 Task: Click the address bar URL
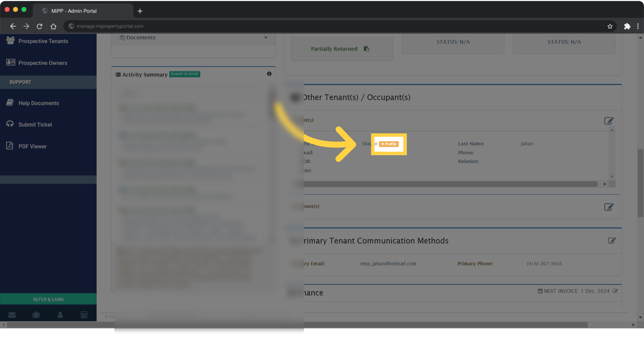pos(110,26)
